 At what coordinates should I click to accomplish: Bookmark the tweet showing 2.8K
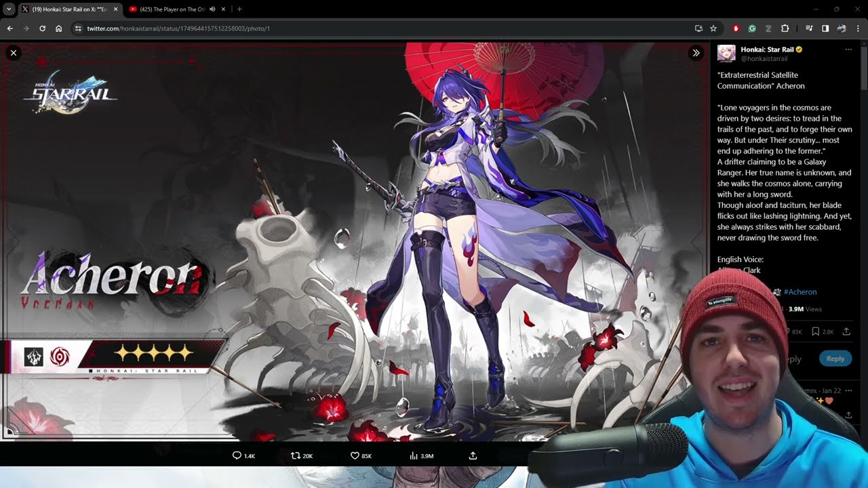pos(823,331)
